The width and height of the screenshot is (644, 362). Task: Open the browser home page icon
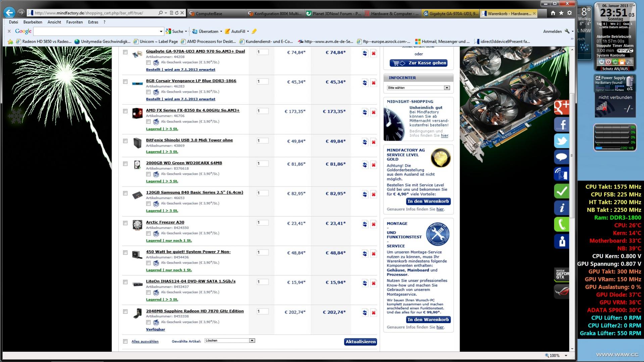(x=553, y=13)
